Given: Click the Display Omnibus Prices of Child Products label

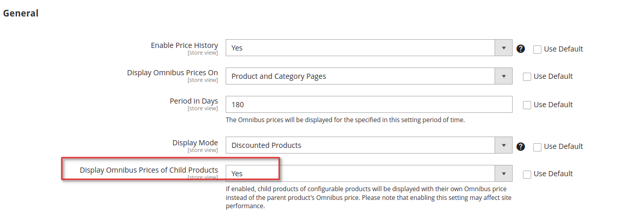Looking at the screenshot, I should pyautogui.click(x=149, y=170).
